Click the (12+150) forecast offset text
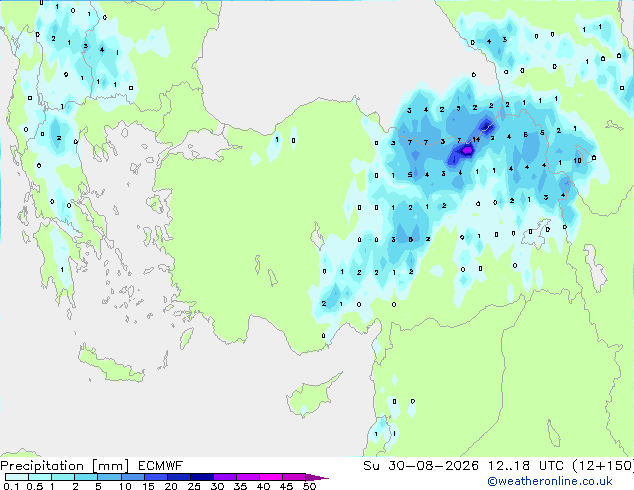This screenshot has height=490, width=634. (x=603, y=466)
